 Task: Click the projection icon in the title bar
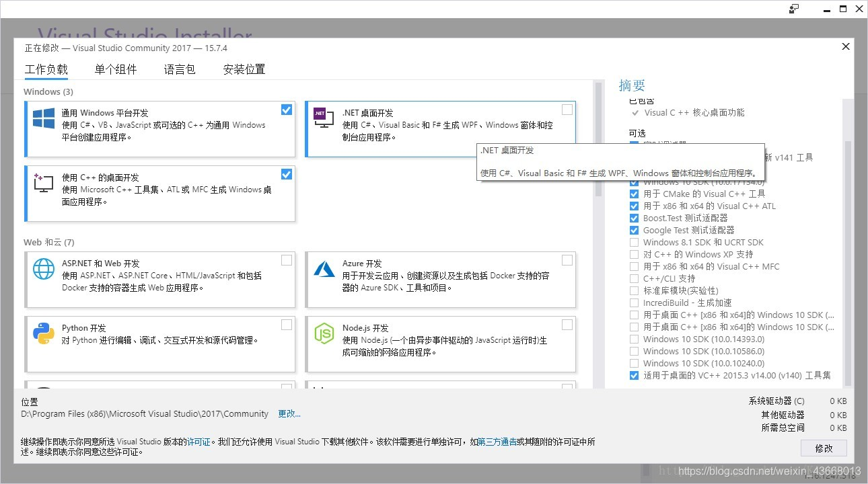tap(794, 9)
